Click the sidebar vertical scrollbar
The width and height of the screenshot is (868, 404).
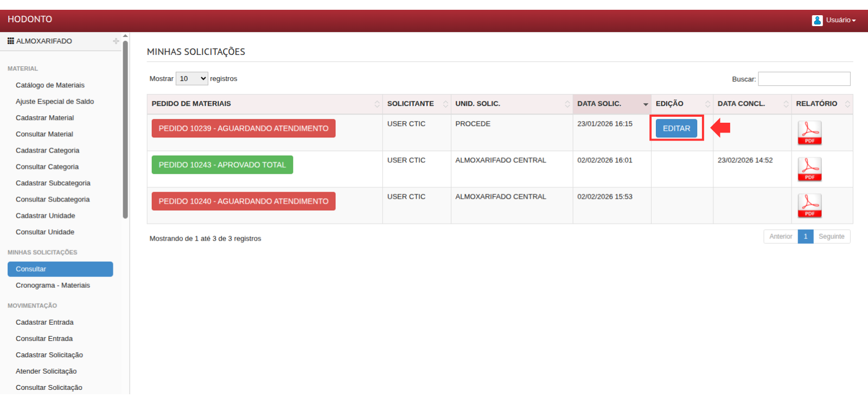click(x=125, y=130)
